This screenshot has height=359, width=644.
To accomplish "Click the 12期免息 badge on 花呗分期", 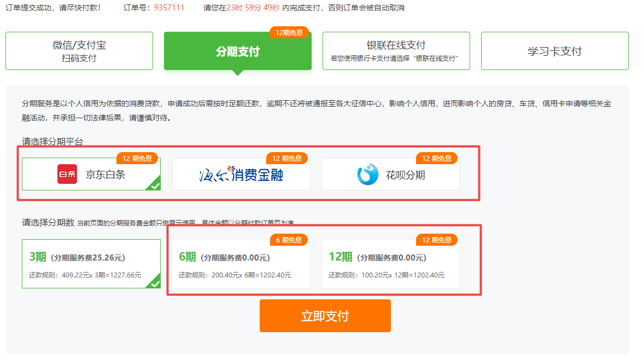I will pos(437,159).
